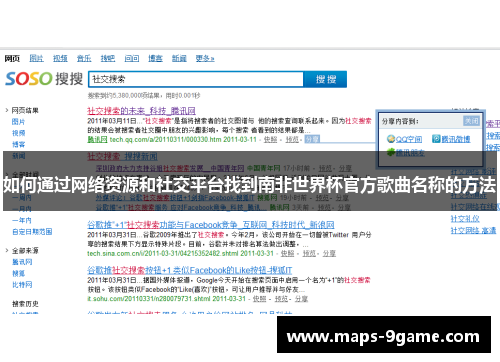The width and height of the screenshot is (500, 362).
Task: Share to 腾讯微博 link
Action: (x=456, y=139)
